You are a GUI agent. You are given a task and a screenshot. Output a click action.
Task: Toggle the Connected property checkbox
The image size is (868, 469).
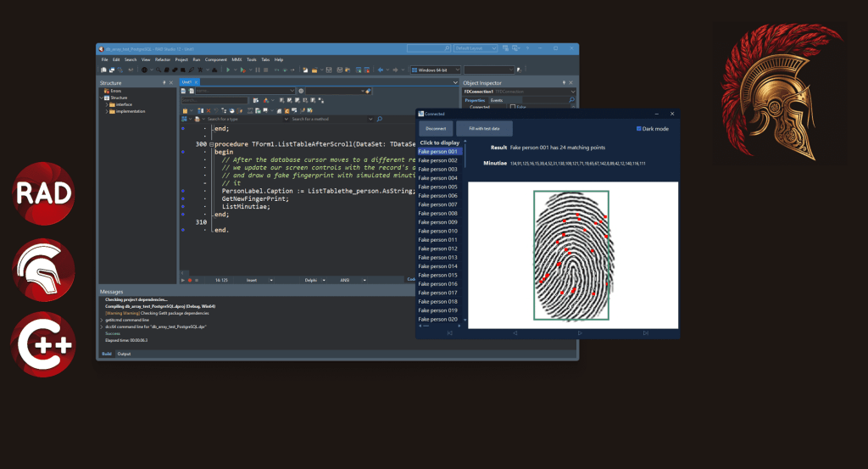click(x=512, y=107)
